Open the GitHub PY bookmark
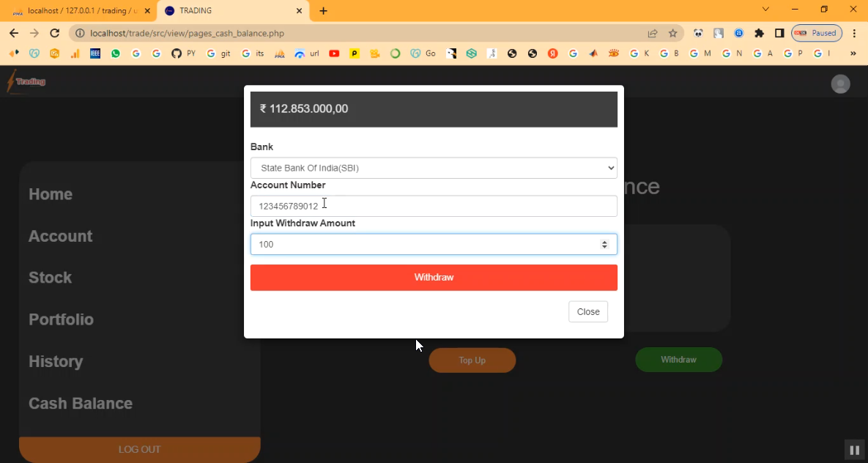 pyautogui.click(x=183, y=53)
